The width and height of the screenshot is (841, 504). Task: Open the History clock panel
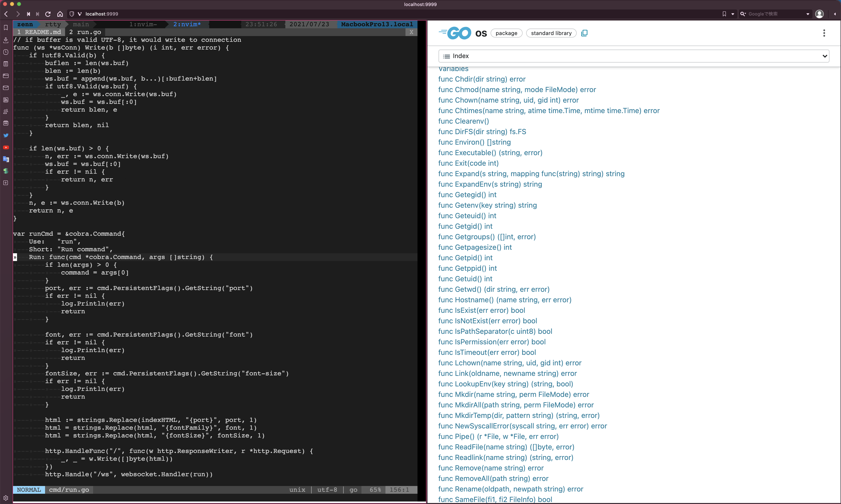click(6, 52)
